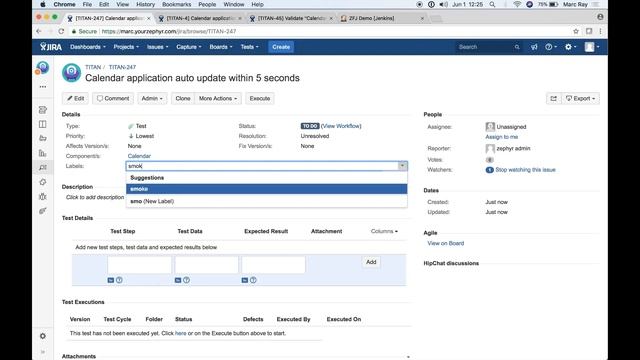Open the sidebar three-dots menu

[x=43, y=87]
